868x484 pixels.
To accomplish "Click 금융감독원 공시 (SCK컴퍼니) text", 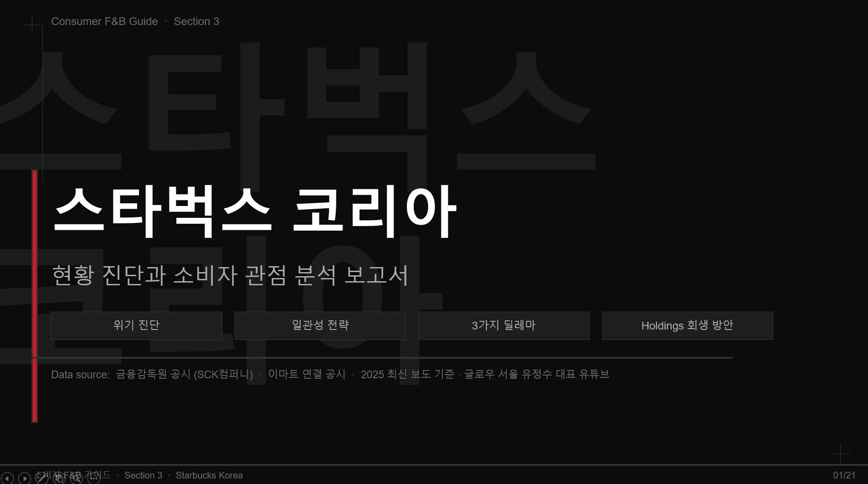I will tap(185, 374).
